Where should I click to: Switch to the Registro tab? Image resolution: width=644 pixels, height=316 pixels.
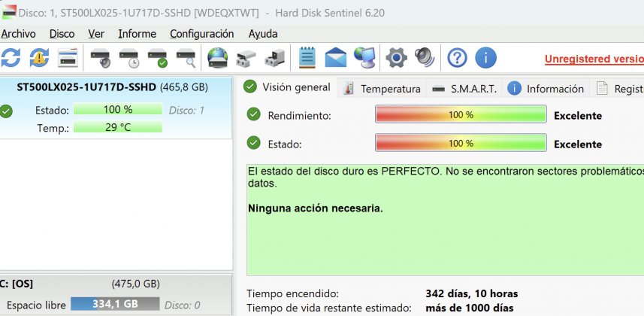click(x=617, y=89)
